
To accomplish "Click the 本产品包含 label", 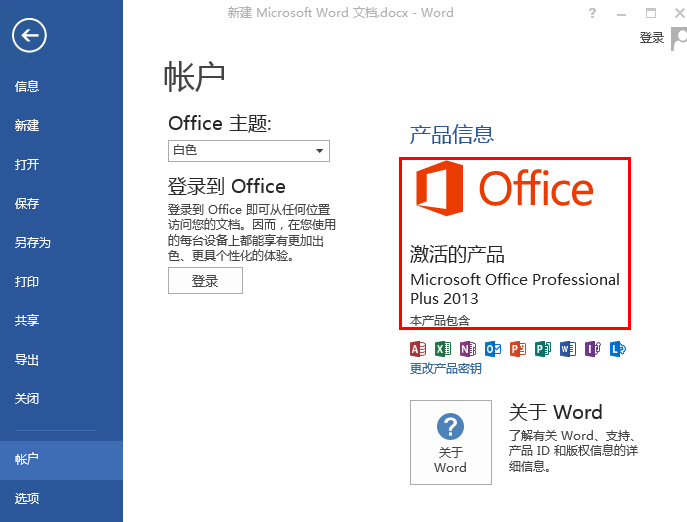I will point(439,321).
